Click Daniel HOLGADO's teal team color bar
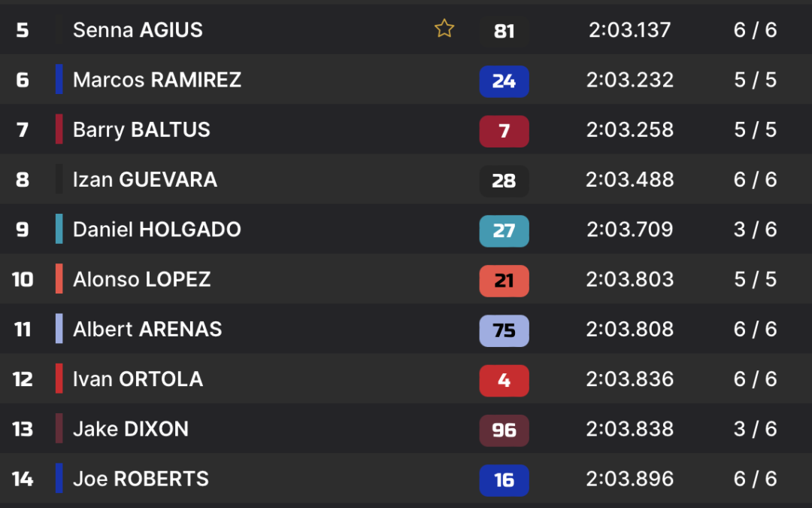This screenshot has height=508, width=812. click(59, 229)
